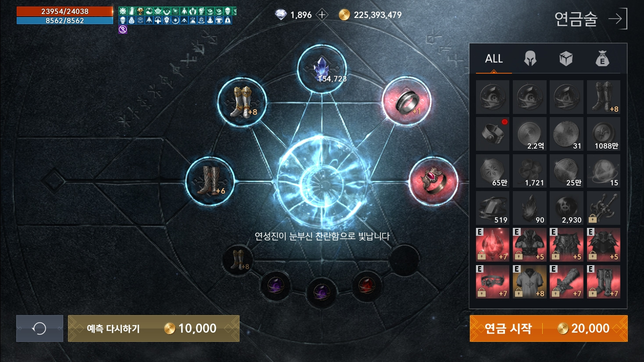Select the +8 armored boots alchemy slot

point(242,102)
